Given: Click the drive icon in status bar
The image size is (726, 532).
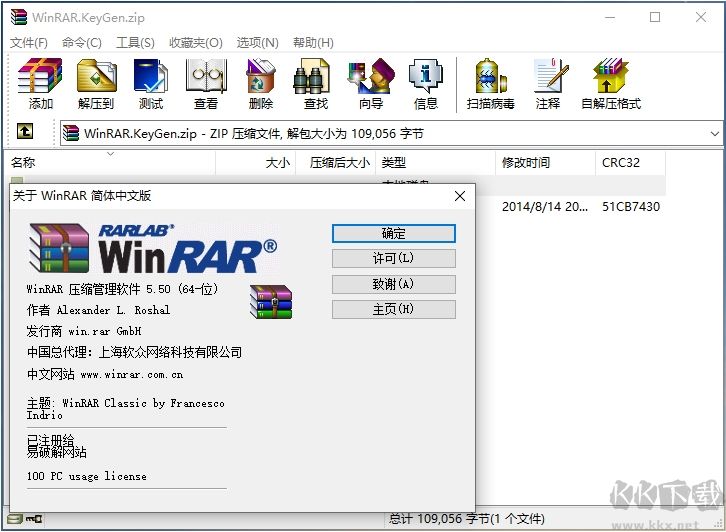Looking at the screenshot, I should coord(15,519).
